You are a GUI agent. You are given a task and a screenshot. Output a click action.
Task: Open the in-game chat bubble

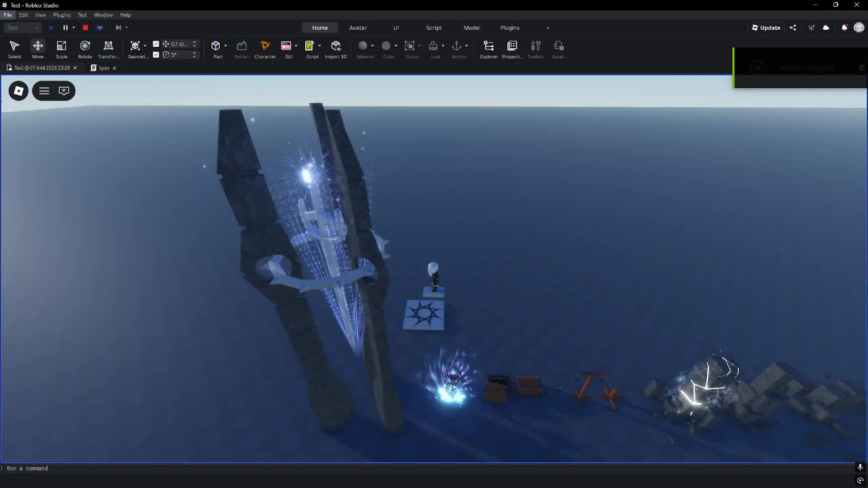[x=64, y=91]
